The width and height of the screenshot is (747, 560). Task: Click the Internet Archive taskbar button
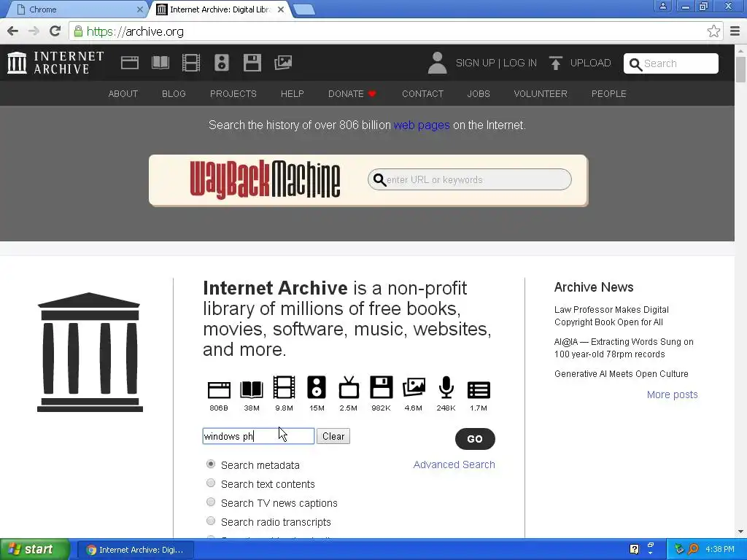point(135,550)
